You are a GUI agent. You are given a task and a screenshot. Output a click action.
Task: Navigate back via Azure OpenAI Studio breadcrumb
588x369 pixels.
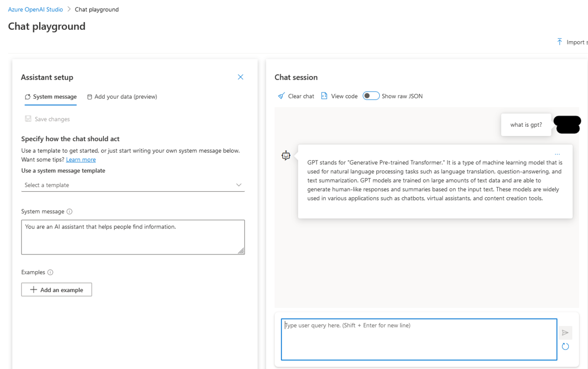click(35, 9)
